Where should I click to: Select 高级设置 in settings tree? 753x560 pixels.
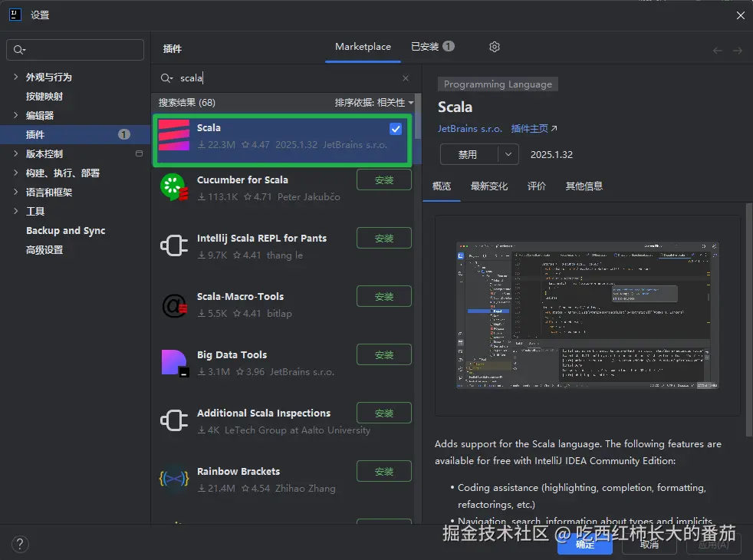click(44, 250)
